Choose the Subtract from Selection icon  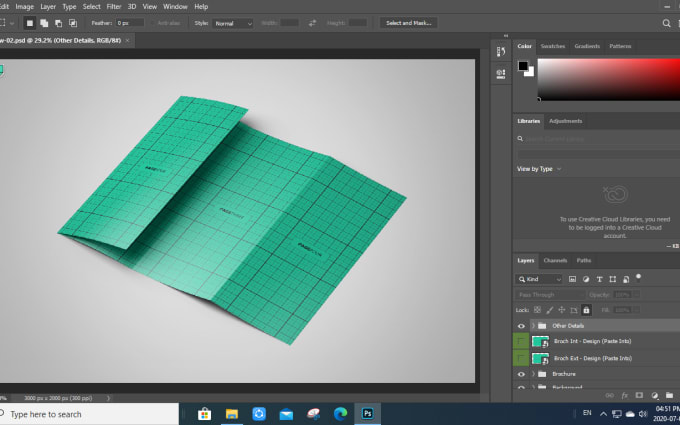tap(58, 23)
